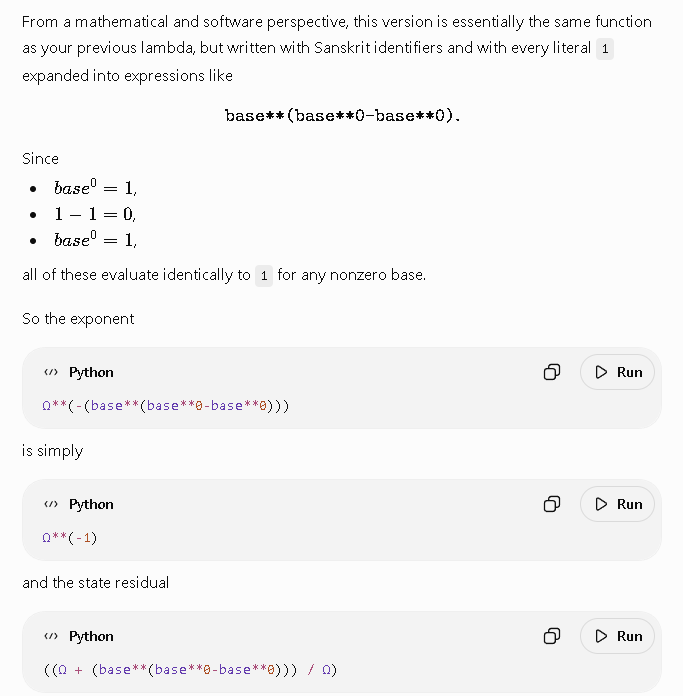Run the exponent expression code block
The height and width of the screenshot is (696, 683).
[x=617, y=372]
